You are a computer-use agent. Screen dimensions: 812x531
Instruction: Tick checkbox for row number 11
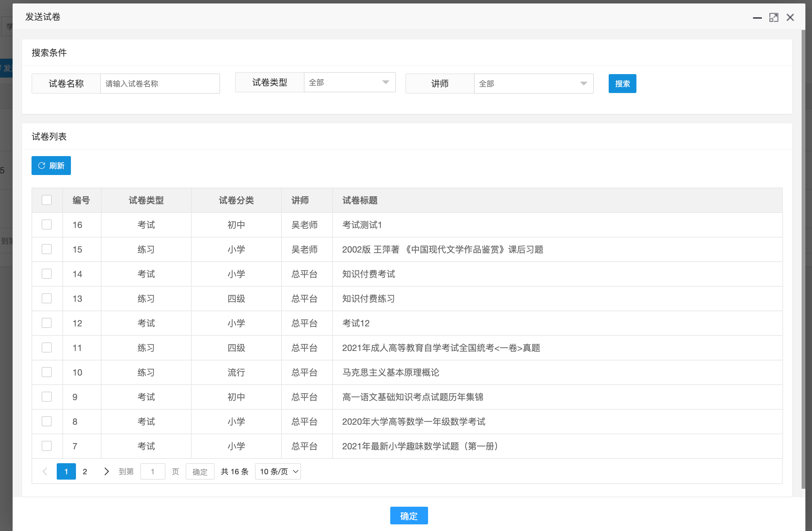tap(47, 347)
